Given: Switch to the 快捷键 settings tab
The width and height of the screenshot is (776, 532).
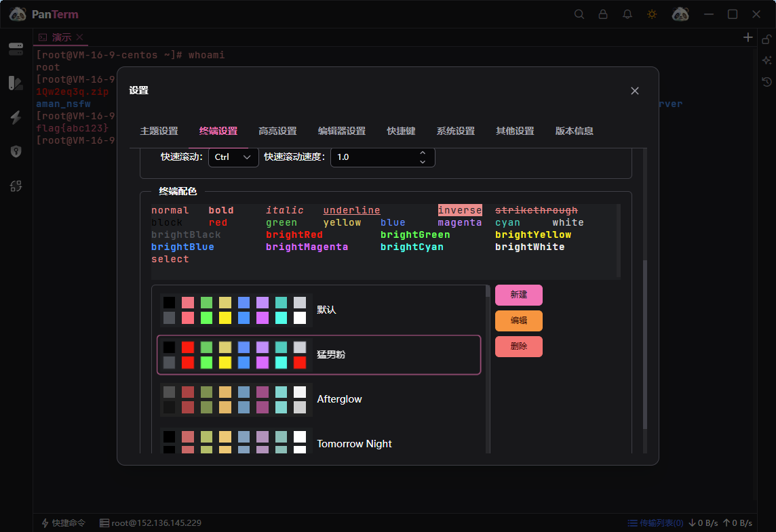Looking at the screenshot, I should point(401,131).
